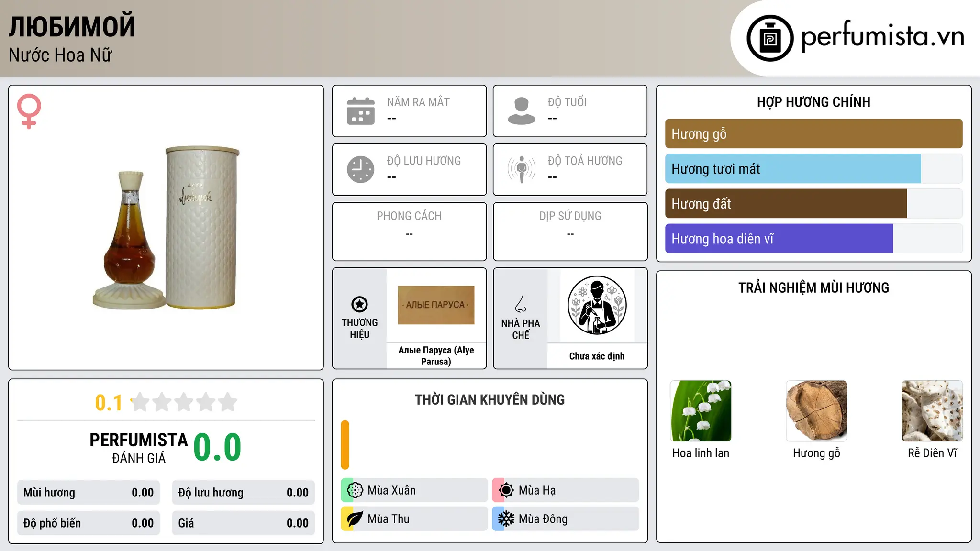Select the Hoa linh lan note image
The width and height of the screenshot is (980, 551).
pos(701,411)
